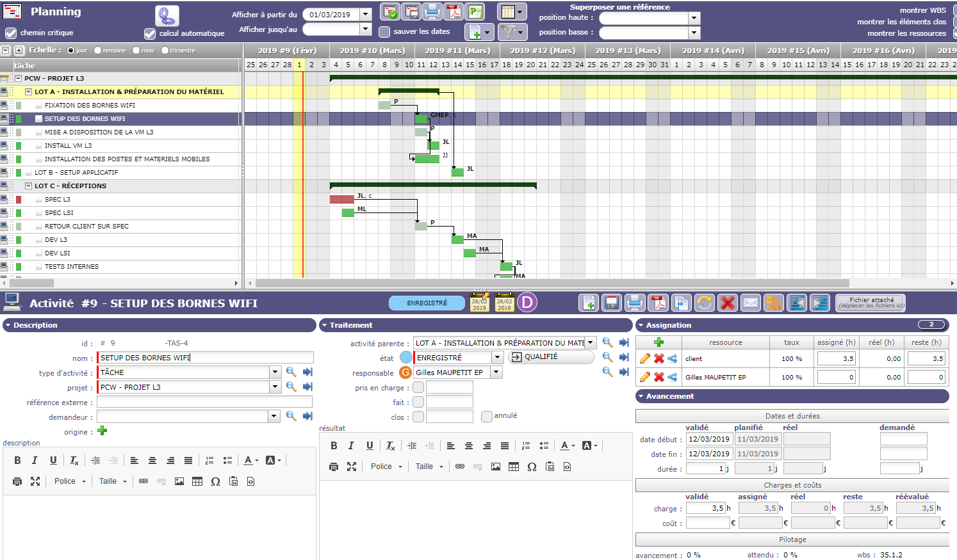The height and width of the screenshot is (560, 957).
Task: Create a new activity from the detail toolbar
Action: (x=589, y=303)
